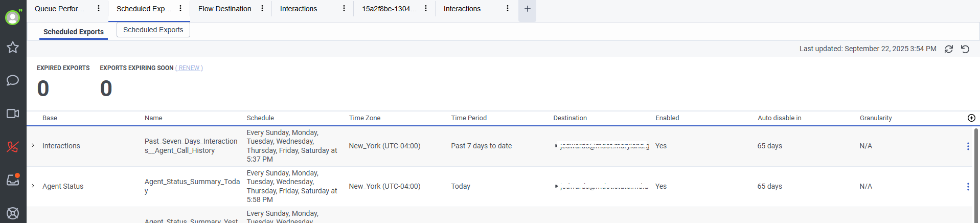
Task: Add a new tab with plus button
Action: click(527, 9)
